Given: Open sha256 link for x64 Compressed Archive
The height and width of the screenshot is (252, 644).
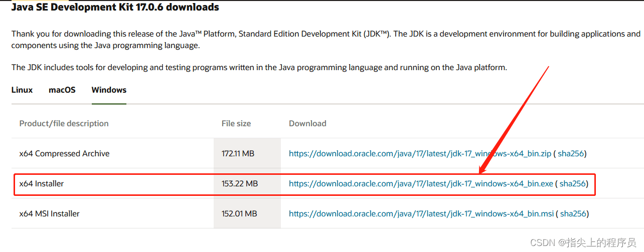Looking at the screenshot, I should pyautogui.click(x=571, y=154).
